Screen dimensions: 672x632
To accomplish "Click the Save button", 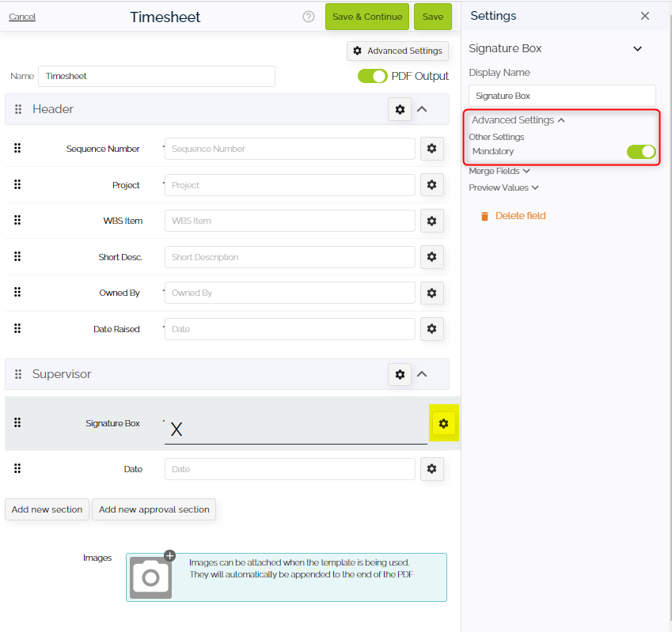I will point(433,17).
